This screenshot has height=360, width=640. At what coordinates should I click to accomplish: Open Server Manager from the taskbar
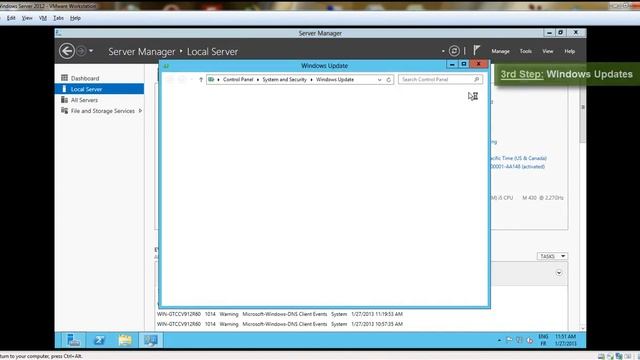pos(73,340)
